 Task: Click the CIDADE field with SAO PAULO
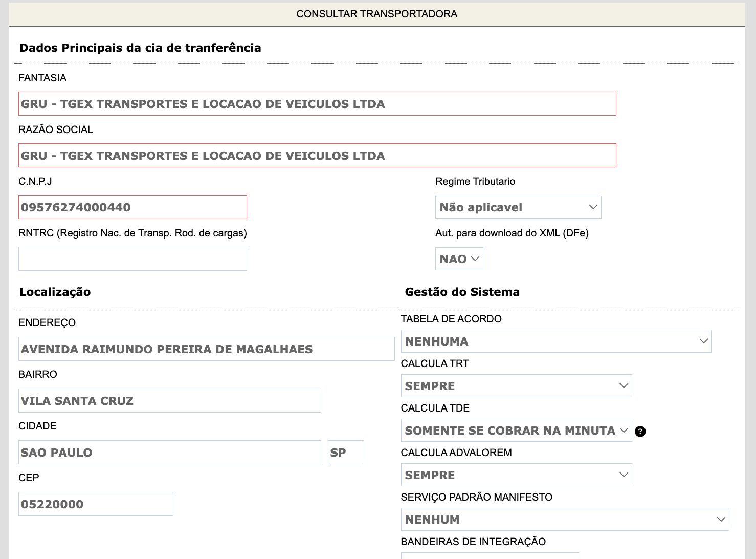coord(169,453)
